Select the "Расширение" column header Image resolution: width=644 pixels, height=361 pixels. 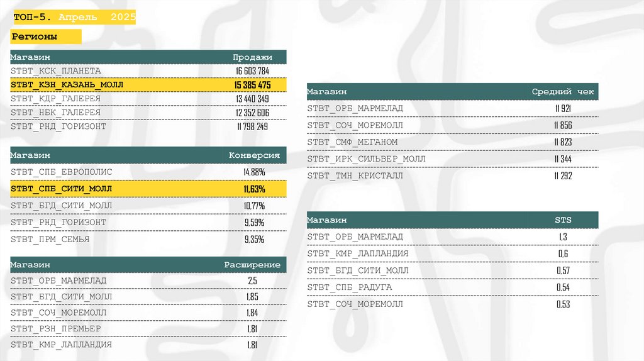[252, 264]
